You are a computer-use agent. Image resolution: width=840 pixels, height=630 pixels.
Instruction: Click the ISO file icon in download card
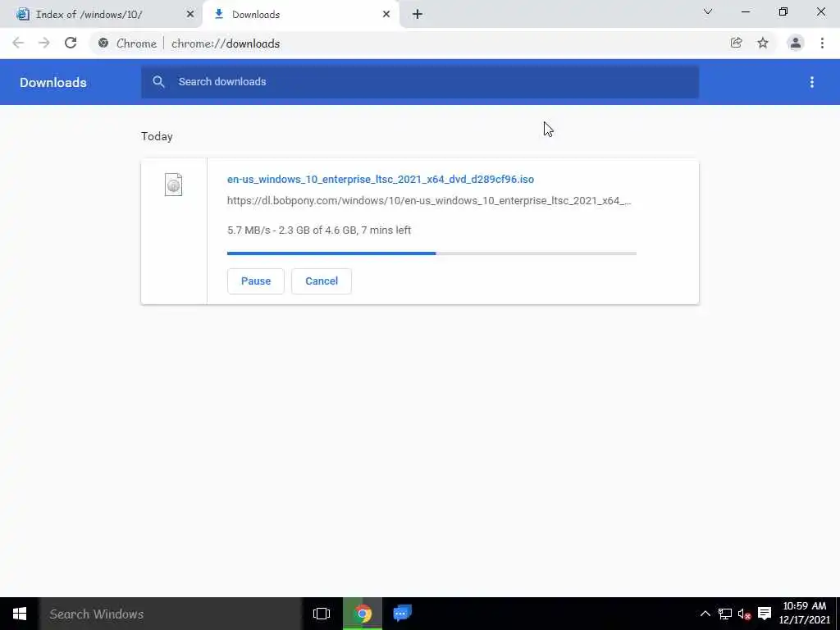[174, 185]
